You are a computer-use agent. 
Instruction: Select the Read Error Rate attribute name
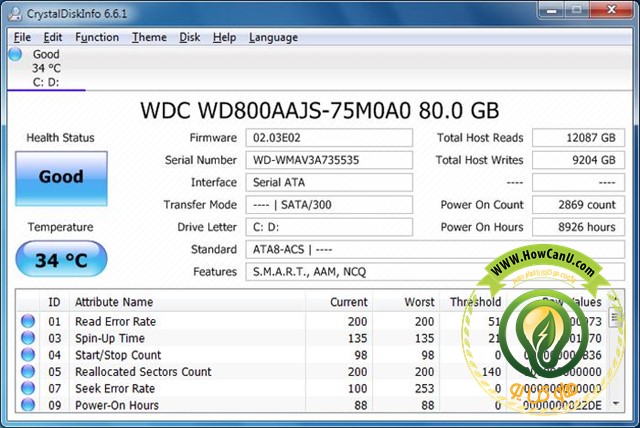[116, 322]
